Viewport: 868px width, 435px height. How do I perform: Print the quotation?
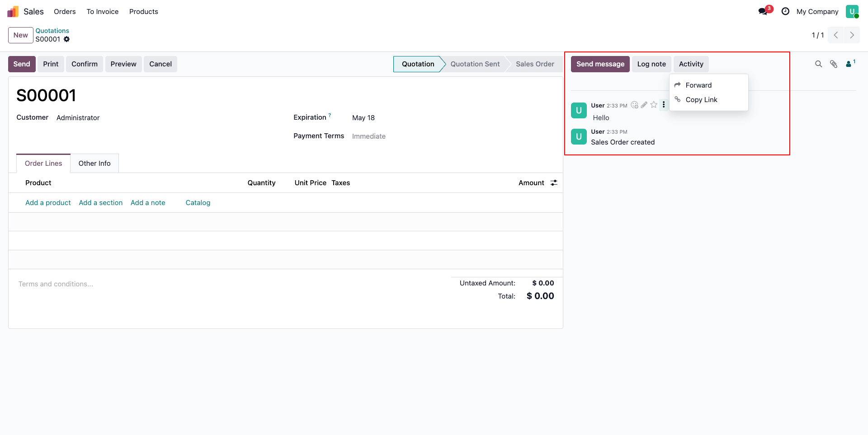(x=51, y=64)
